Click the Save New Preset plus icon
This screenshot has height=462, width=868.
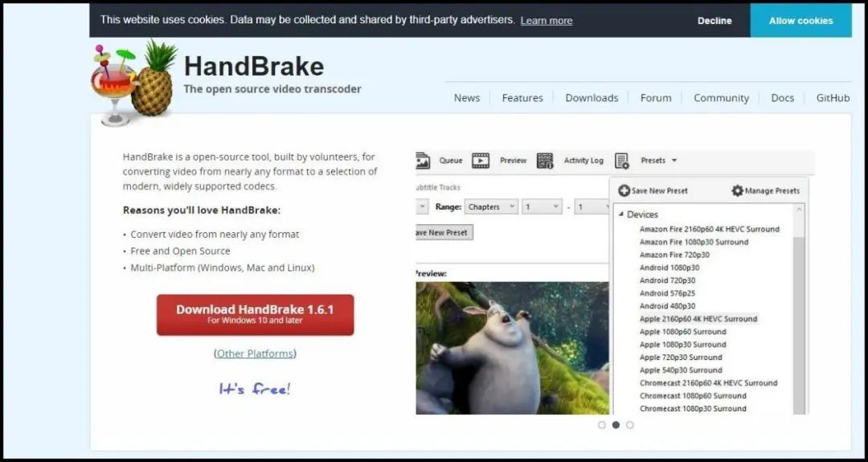pyautogui.click(x=624, y=190)
